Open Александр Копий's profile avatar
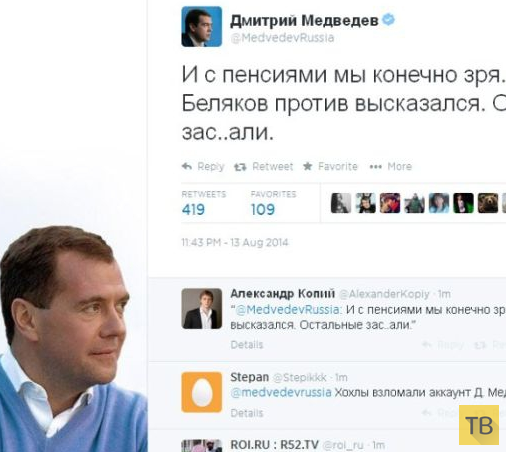Image resolution: width=506 pixels, height=452 pixels. tap(202, 309)
